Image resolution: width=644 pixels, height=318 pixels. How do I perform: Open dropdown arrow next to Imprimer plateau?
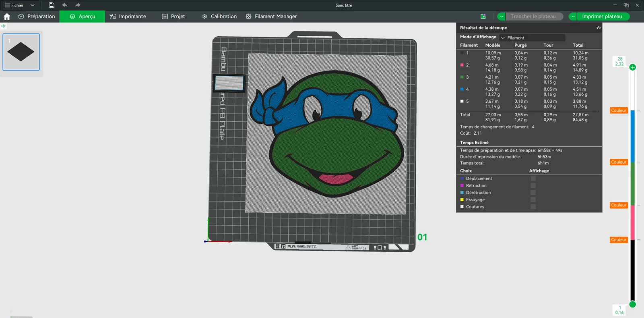pos(573,17)
